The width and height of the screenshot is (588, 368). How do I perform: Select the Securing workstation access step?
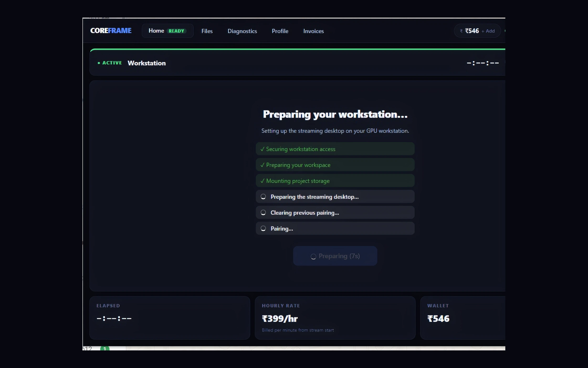(x=335, y=149)
